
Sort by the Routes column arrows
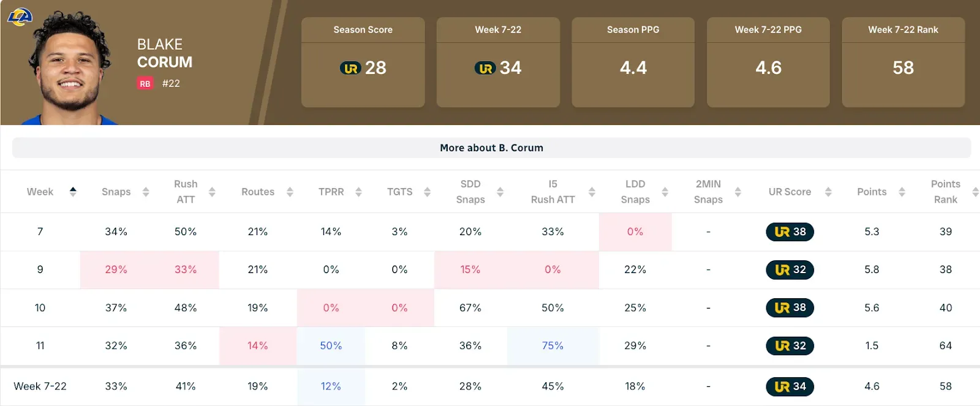[290, 192]
